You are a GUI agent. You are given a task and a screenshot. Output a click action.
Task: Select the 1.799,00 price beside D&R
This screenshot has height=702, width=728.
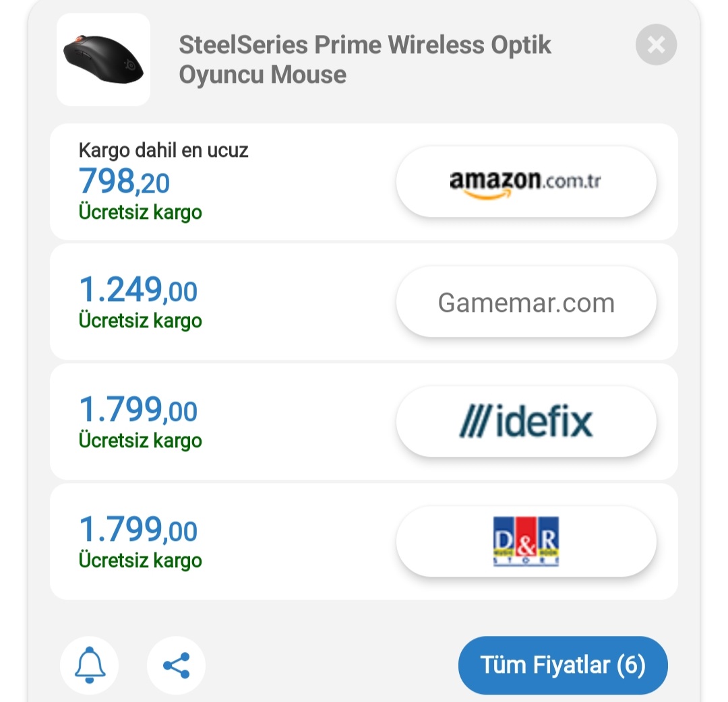[x=138, y=530]
